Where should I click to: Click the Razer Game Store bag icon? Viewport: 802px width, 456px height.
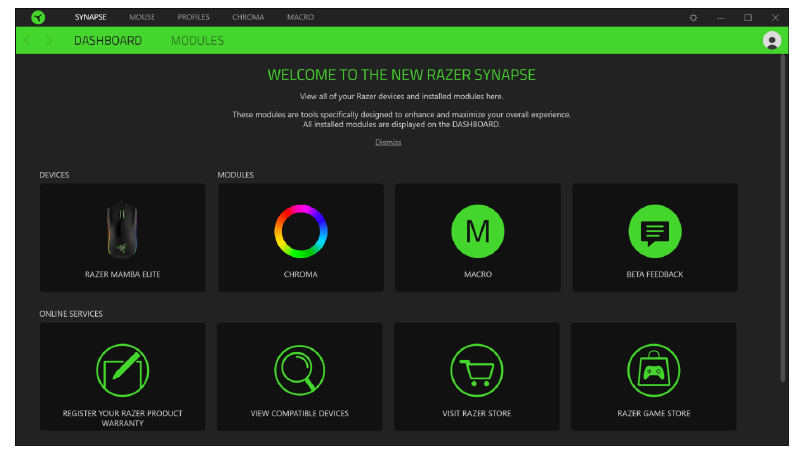tap(654, 370)
